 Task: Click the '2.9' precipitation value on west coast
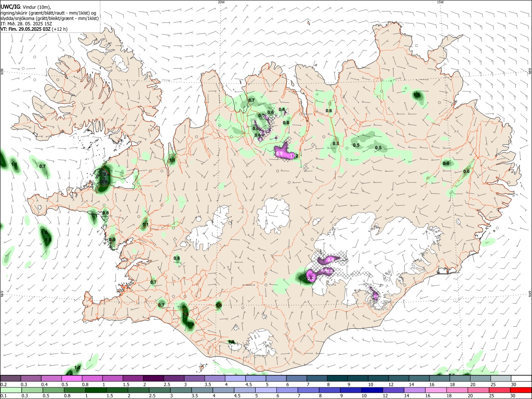pos(104,182)
